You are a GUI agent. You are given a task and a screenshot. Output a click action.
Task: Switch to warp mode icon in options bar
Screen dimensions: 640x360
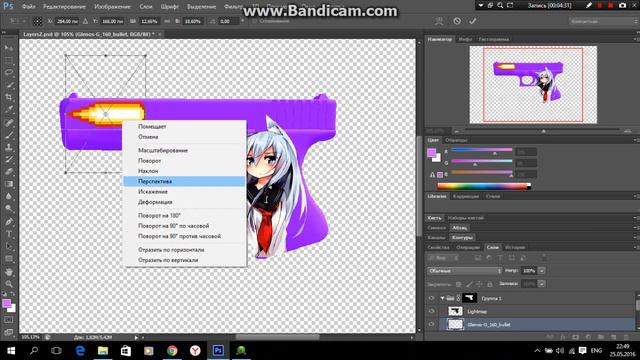439,21
